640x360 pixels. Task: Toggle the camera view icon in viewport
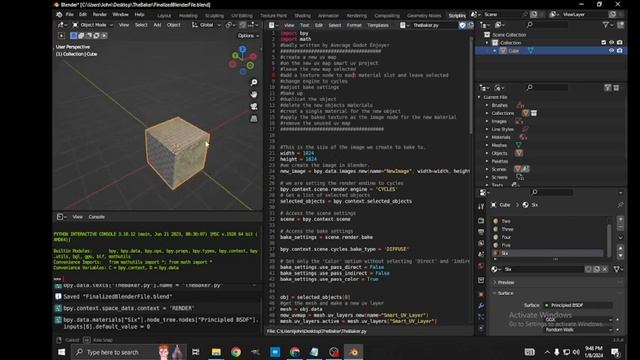pyautogui.click(x=254, y=107)
